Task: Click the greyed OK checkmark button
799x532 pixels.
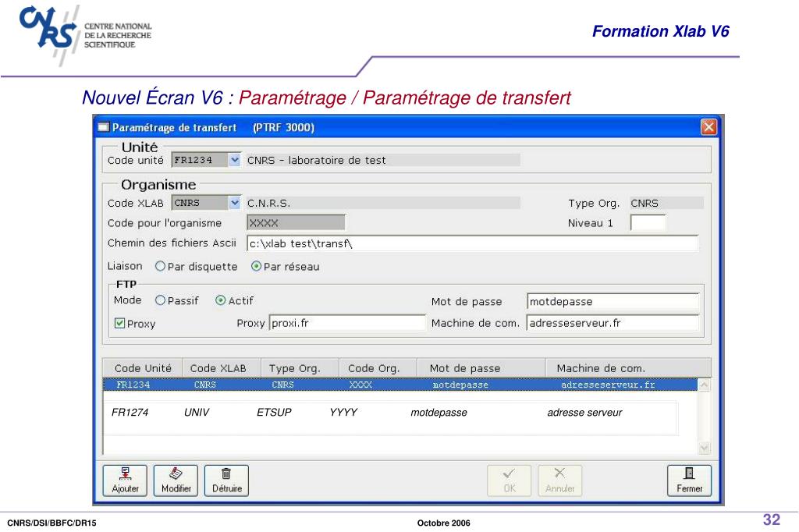Action: [509, 480]
